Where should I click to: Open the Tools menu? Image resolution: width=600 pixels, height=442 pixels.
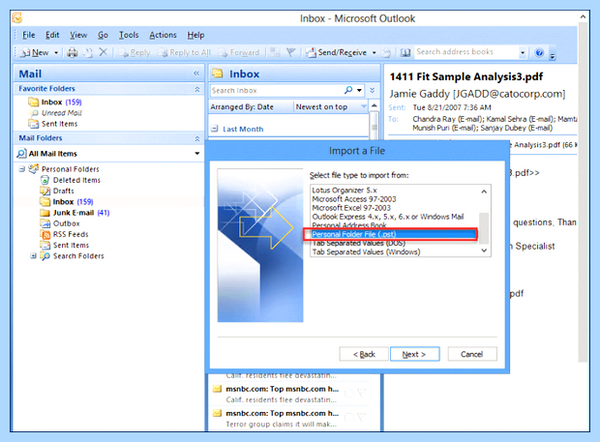(x=129, y=35)
